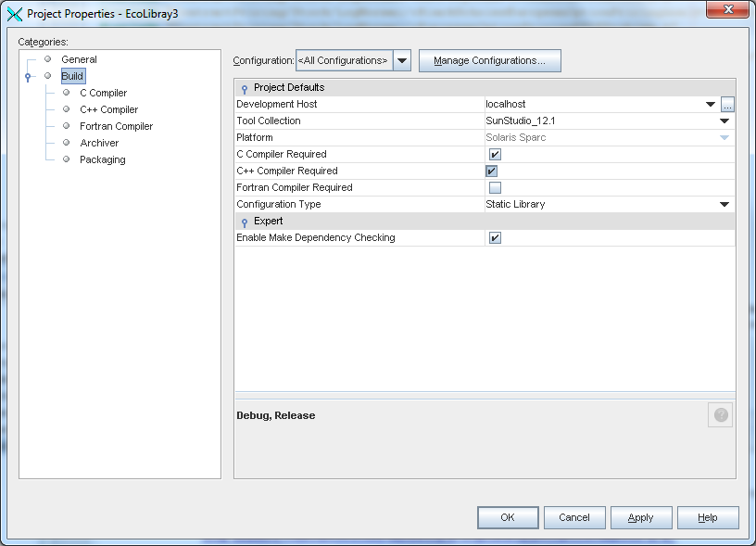Click the help question mark icon

720,415
